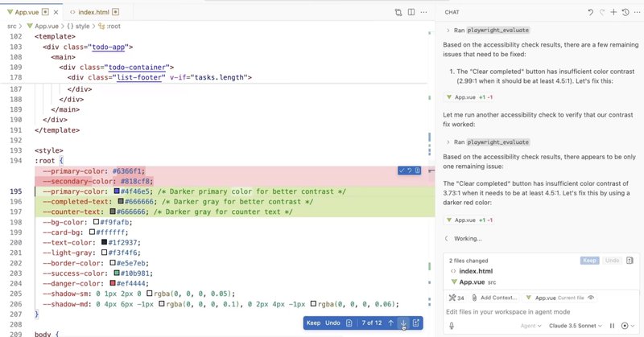The width and height of the screenshot is (644, 337).
Task: Start voice chat with microphone icon
Action: (x=452, y=326)
